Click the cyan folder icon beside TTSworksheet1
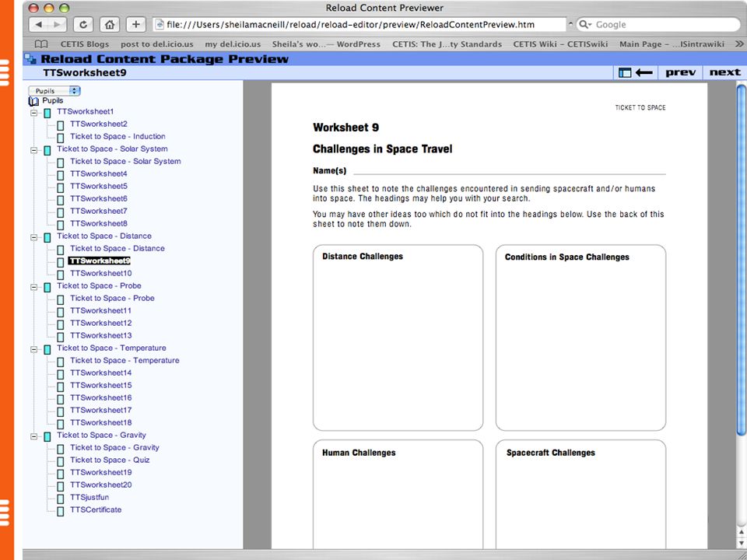 pos(47,114)
